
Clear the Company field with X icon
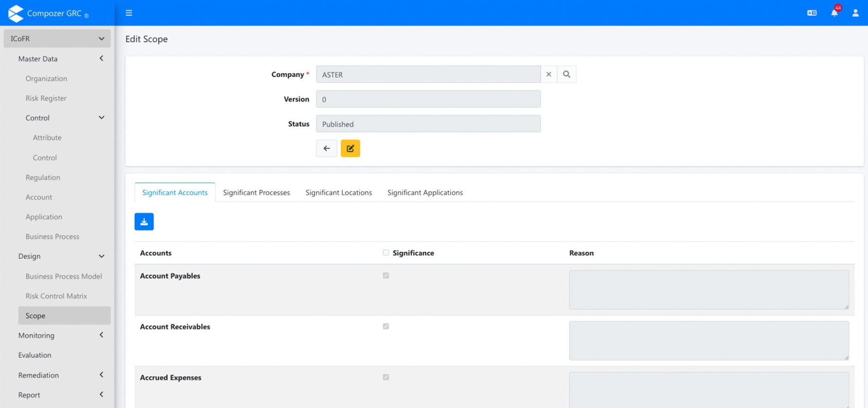coord(549,74)
